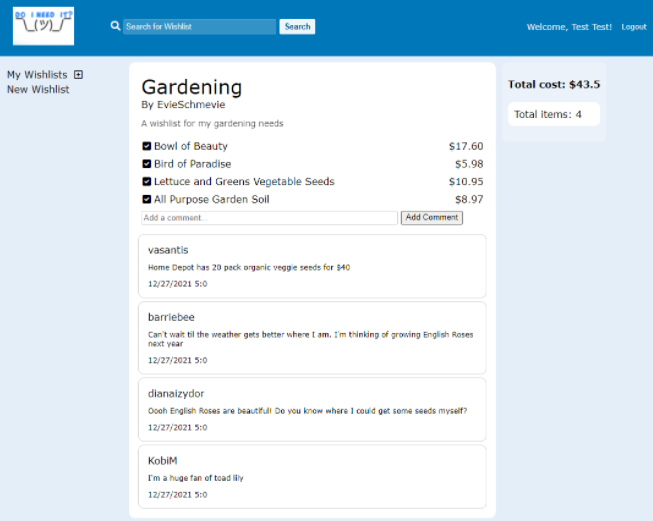This screenshot has width=653, height=521.
Task: Toggle All Purpose Garden Soil checkbox
Action: tap(147, 200)
